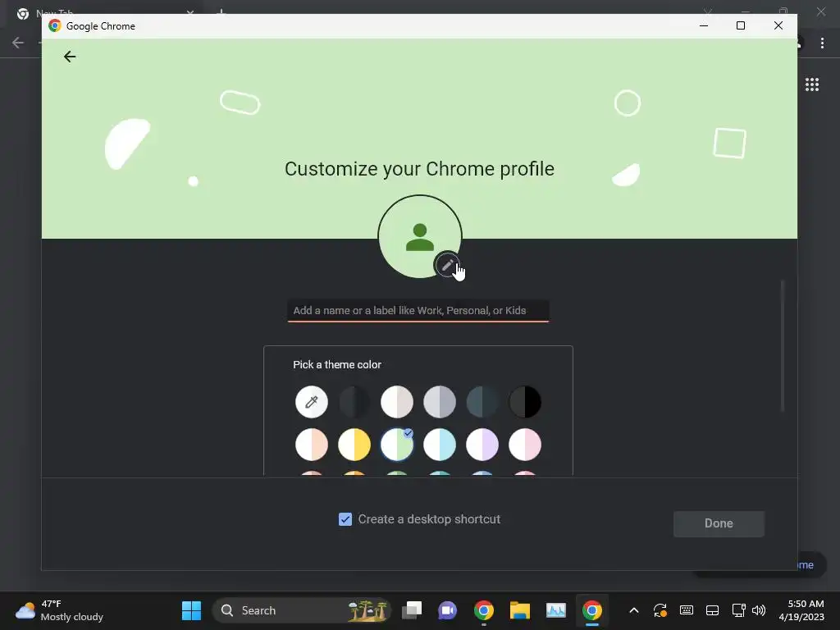Show hidden system tray icons
This screenshot has height=630, width=840.
(634, 610)
